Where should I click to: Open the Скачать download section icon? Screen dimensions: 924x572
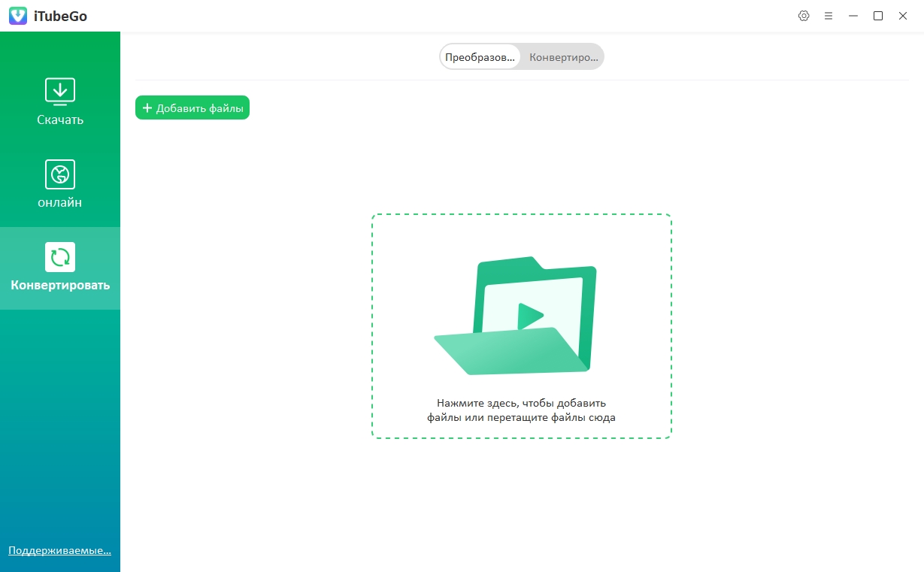60,91
